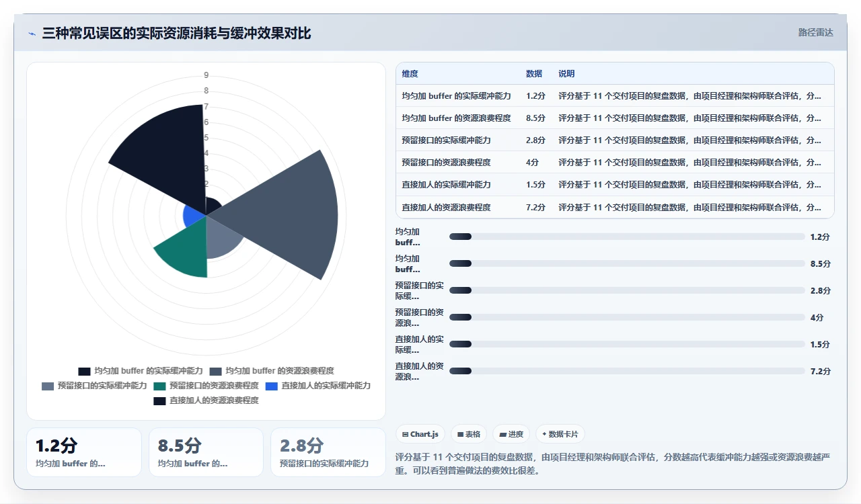The height and width of the screenshot is (504, 861).
Task: Open the 1.2分 data card
Action: click(x=84, y=452)
